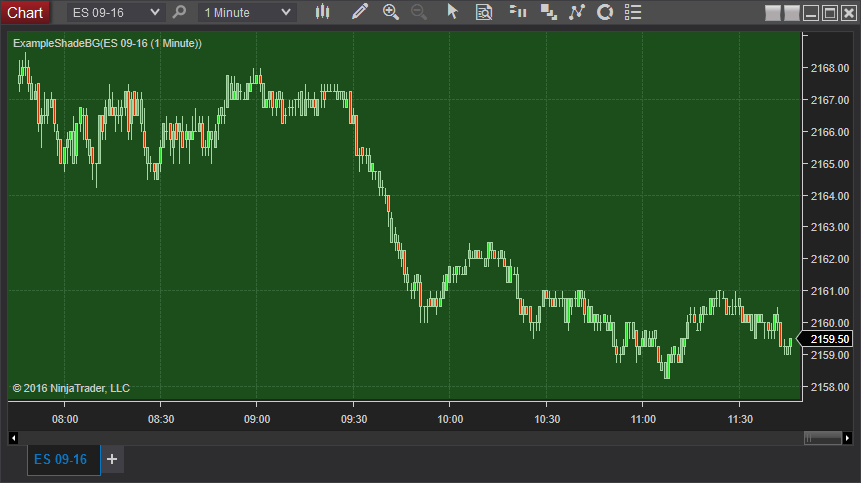Select the arrow cursor pointer tool
The image size is (861, 483).
452,12
